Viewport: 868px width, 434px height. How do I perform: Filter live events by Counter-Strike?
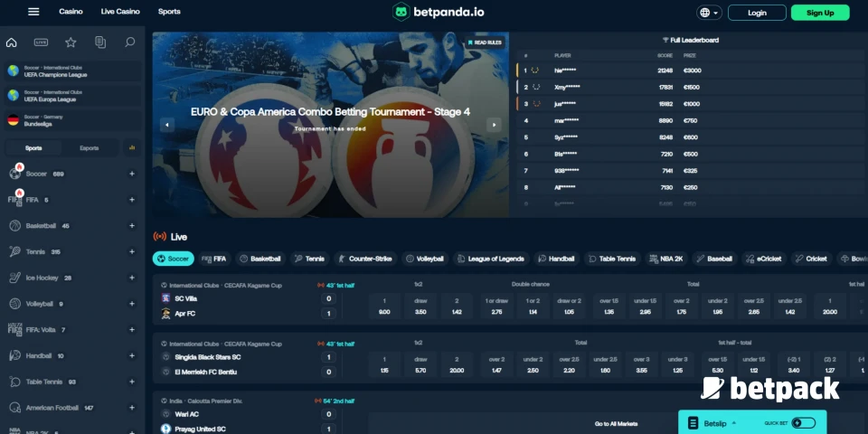(x=365, y=259)
